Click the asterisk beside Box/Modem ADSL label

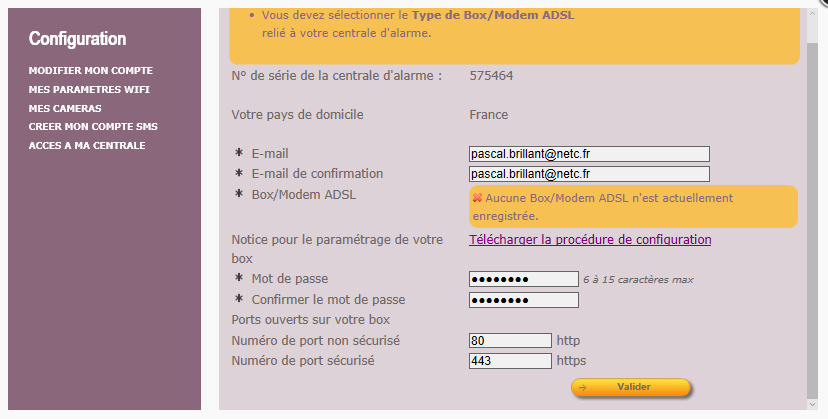pos(239,194)
